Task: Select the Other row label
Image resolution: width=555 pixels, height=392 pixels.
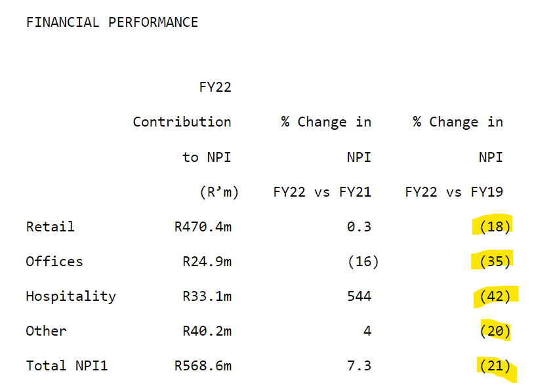Action: click(x=46, y=331)
